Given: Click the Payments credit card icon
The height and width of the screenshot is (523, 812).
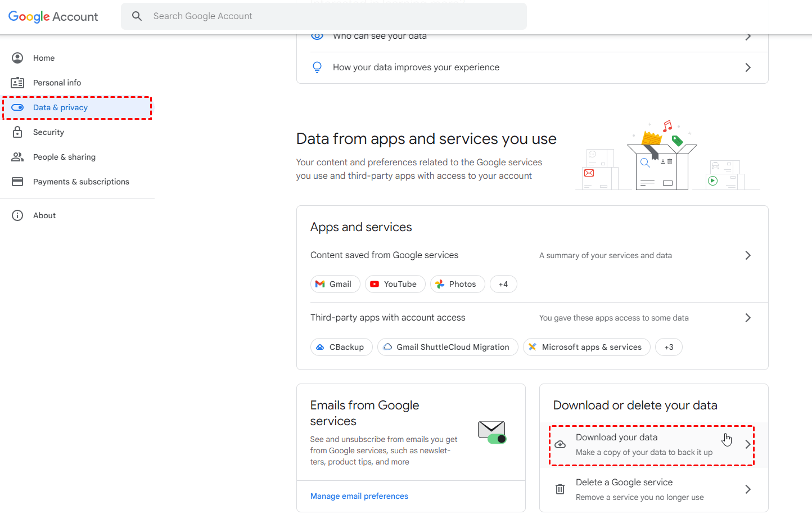Looking at the screenshot, I should 17,182.
